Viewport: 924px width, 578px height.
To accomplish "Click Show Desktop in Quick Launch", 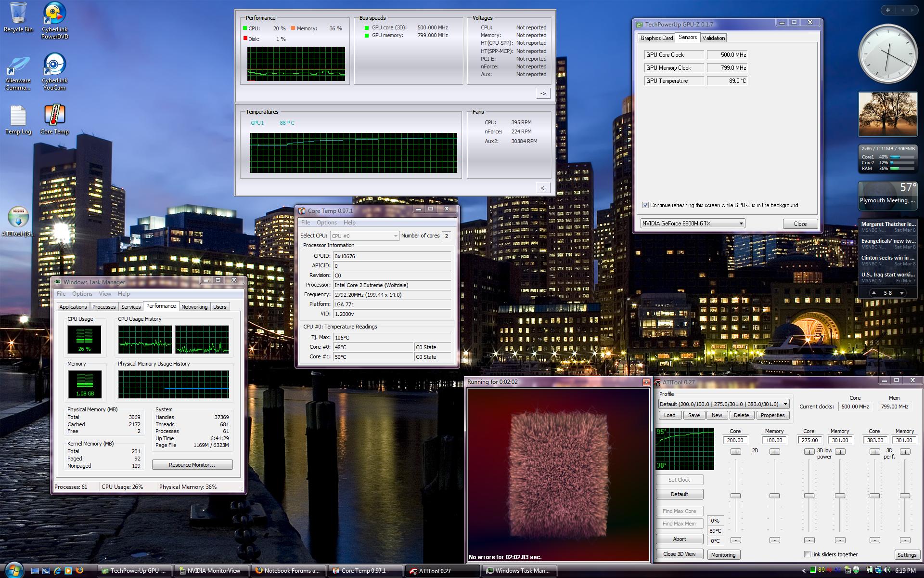I will pyautogui.click(x=35, y=571).
